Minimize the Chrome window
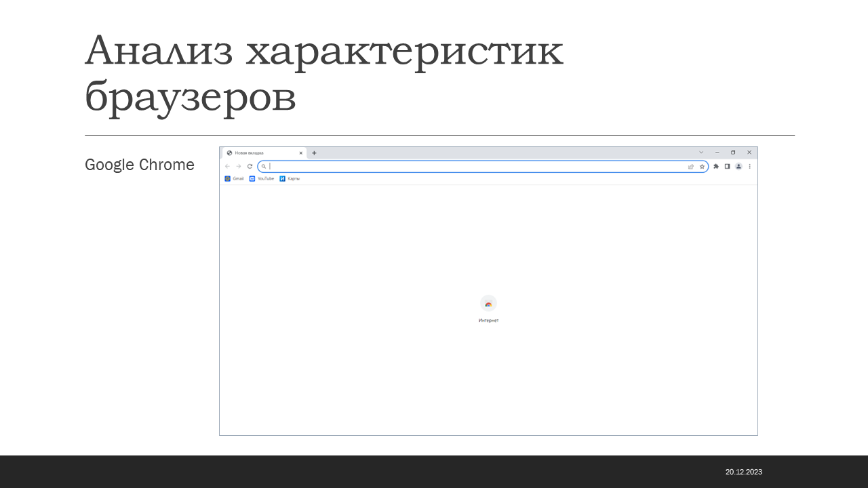Viewport: 868px width, 488px height. coord(717,152)
